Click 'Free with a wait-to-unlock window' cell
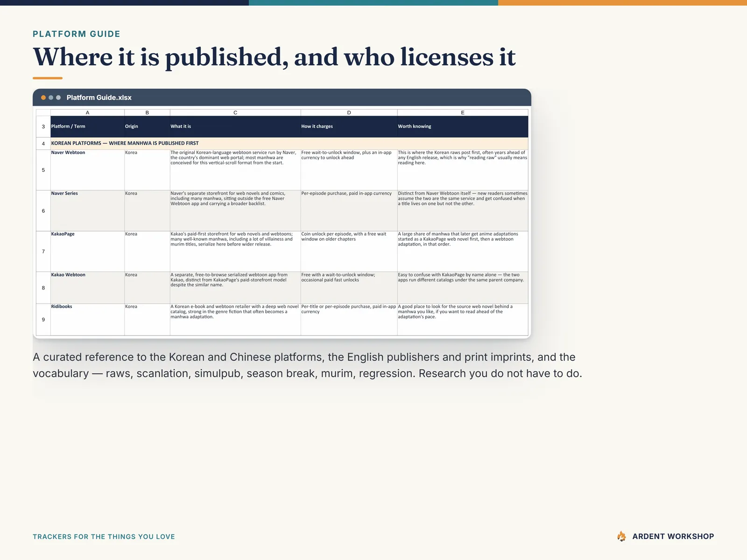This screenshot has width=747, height=560. (x=349, y=288)
